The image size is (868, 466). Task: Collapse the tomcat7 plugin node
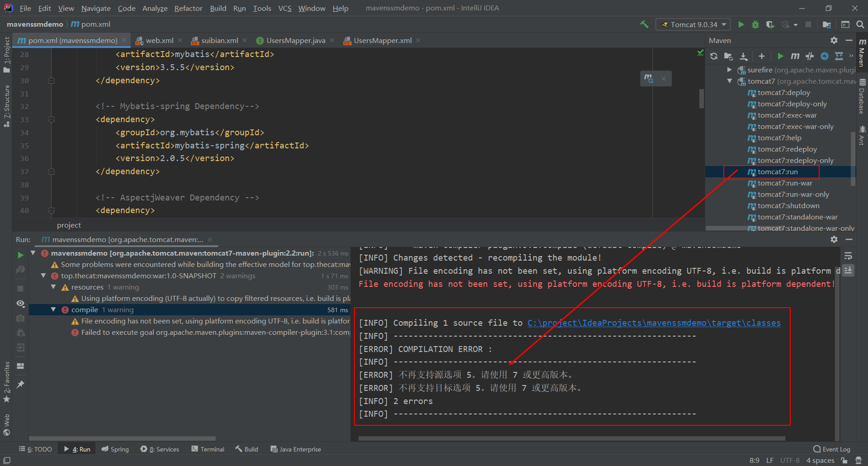pos(729,81)
